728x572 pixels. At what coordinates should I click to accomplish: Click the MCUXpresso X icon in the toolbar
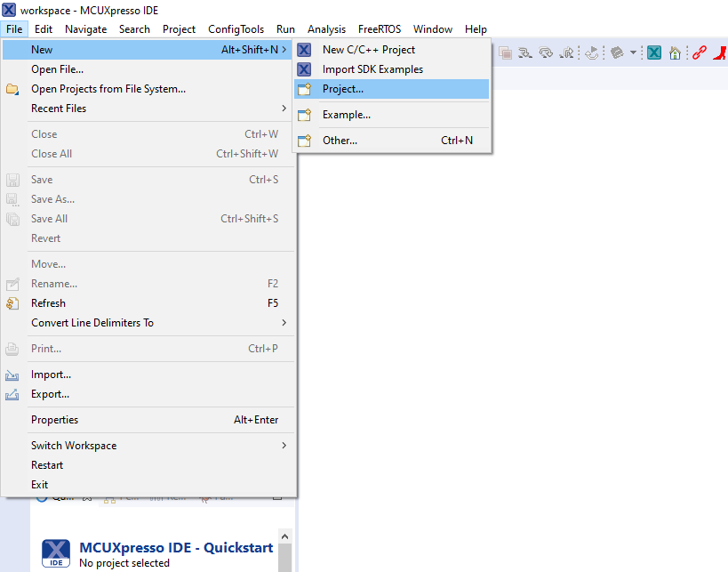pos(654,52)
